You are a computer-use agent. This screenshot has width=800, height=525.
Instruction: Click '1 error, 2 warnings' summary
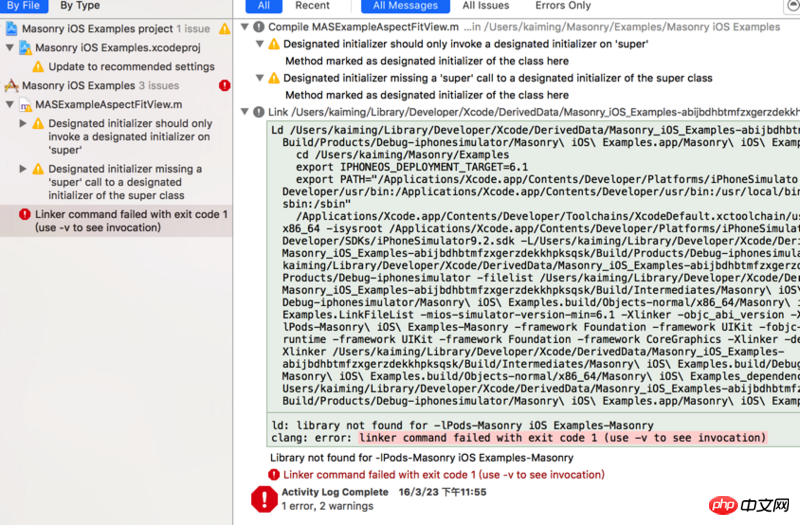[x=327, y=506]
